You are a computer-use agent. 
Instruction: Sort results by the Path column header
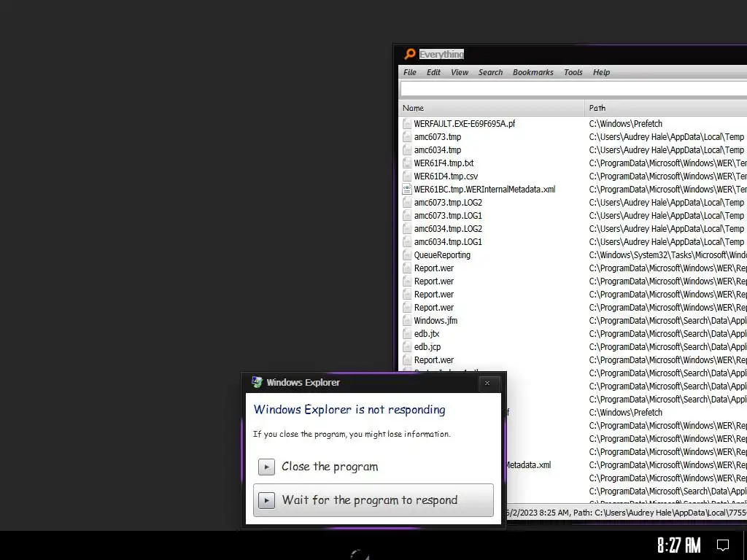(x=665, y=108)
